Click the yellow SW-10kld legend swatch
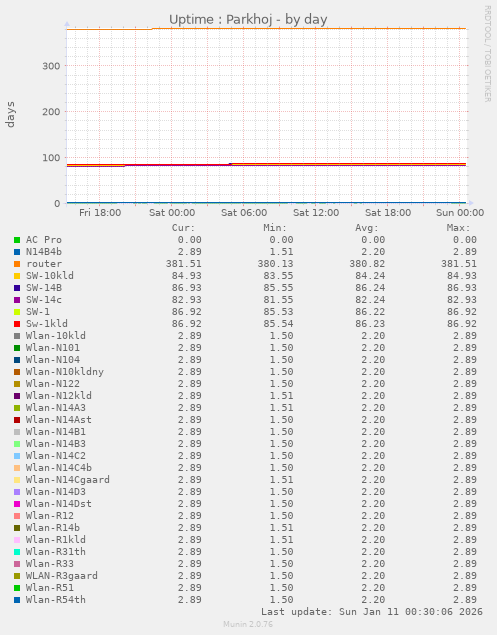 17,276
